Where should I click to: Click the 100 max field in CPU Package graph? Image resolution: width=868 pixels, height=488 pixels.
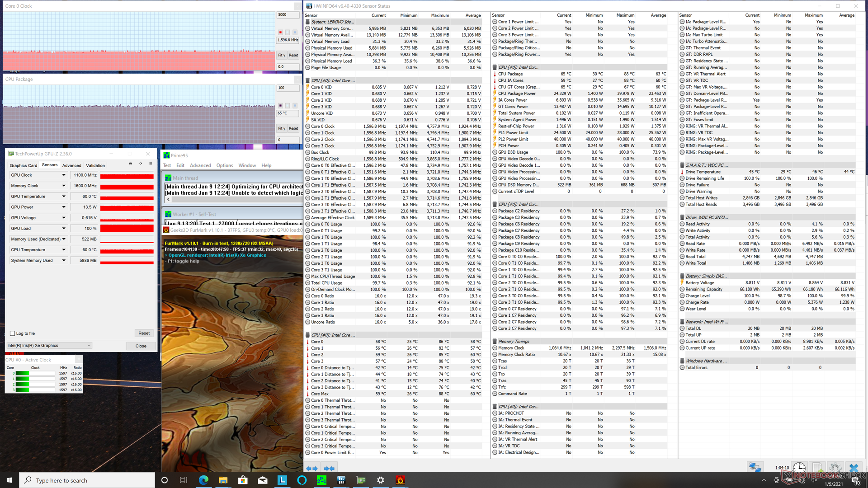pos(288,88)
